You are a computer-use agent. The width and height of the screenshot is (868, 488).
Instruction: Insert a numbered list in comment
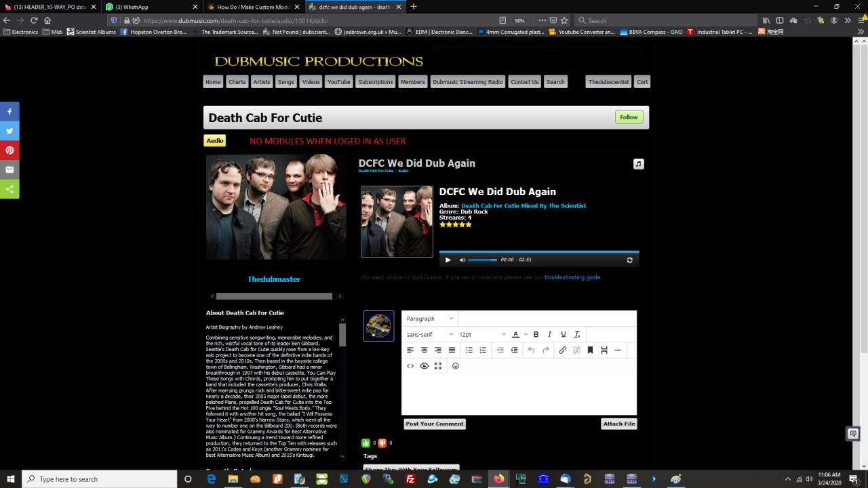(483, 350)
